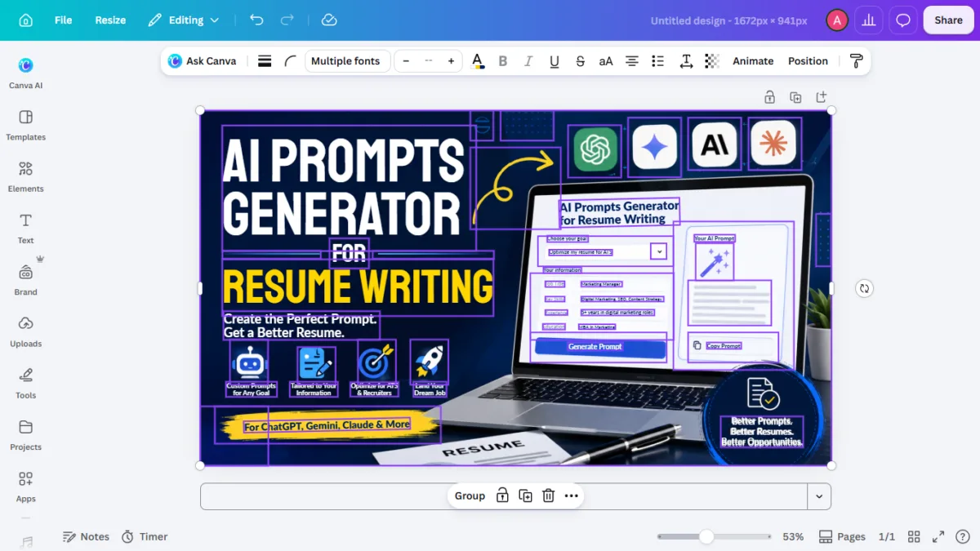Open the Pages view
Image resolution: width=980 pixels, height=551 pixels.
(x=842, y=536)
